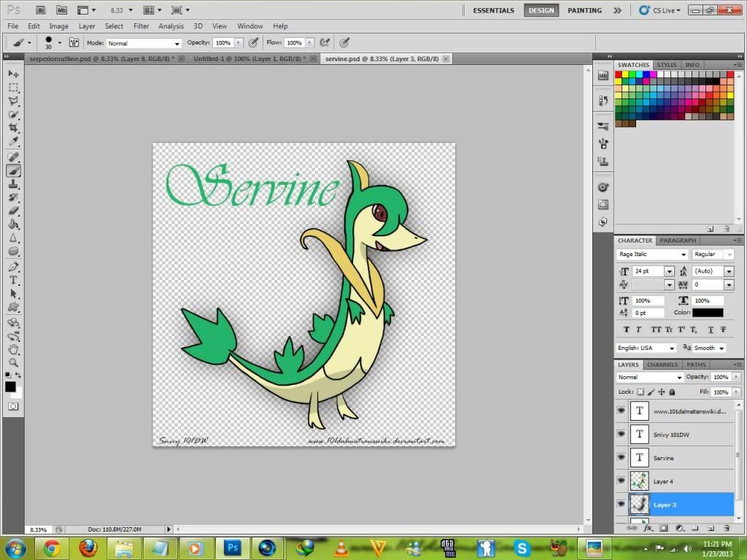Toggle Faux Bold text style
747x560 pixels.
626,330
